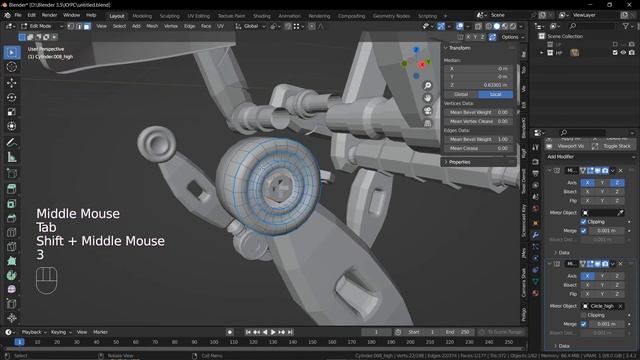Open the Playback dropdown in timeline
The width and height of the screenshot is (640, 360).
click(33, 332)
